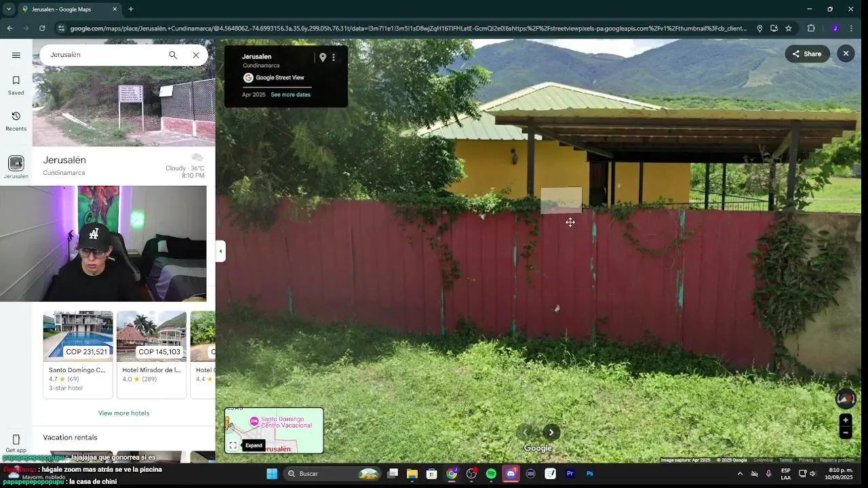
Task: Click the Chrome address bar URL
Action: click(408, 28)
